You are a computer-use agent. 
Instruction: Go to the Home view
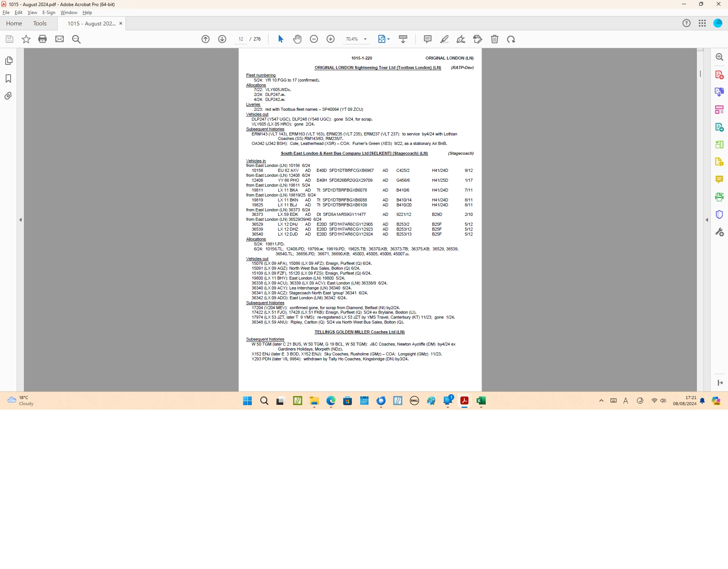click(x=14, y=24)
